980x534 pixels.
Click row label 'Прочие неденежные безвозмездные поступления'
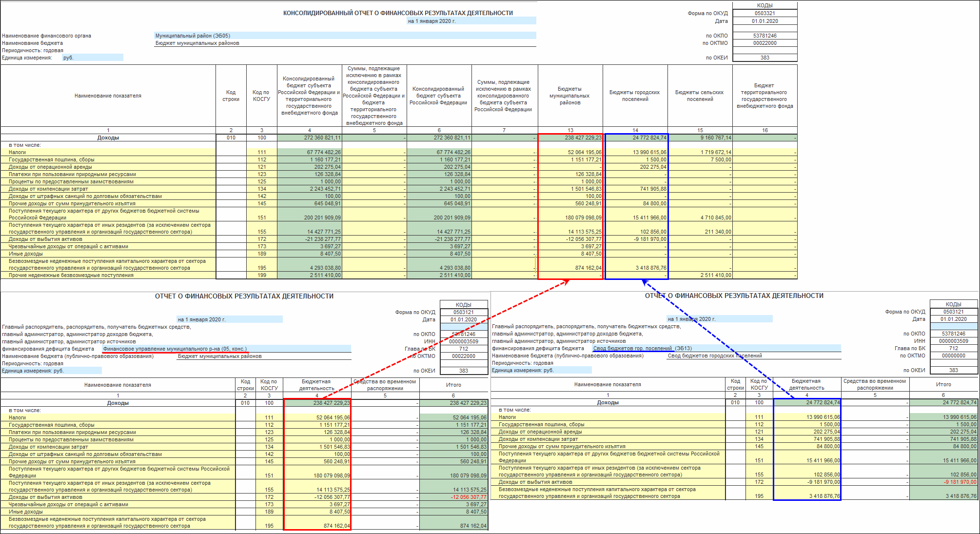click(x=71, y=275)
